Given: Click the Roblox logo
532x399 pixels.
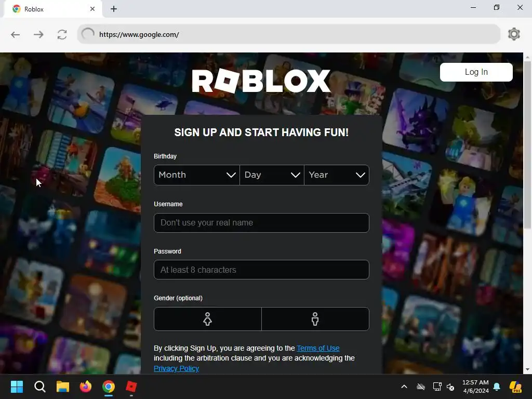Looking at the screenshot, I should [x=261, y=81].
